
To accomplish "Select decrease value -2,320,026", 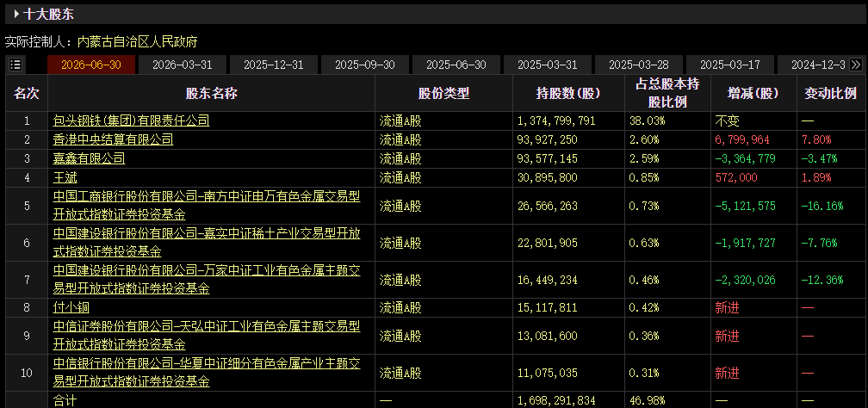I will (745, 280).
